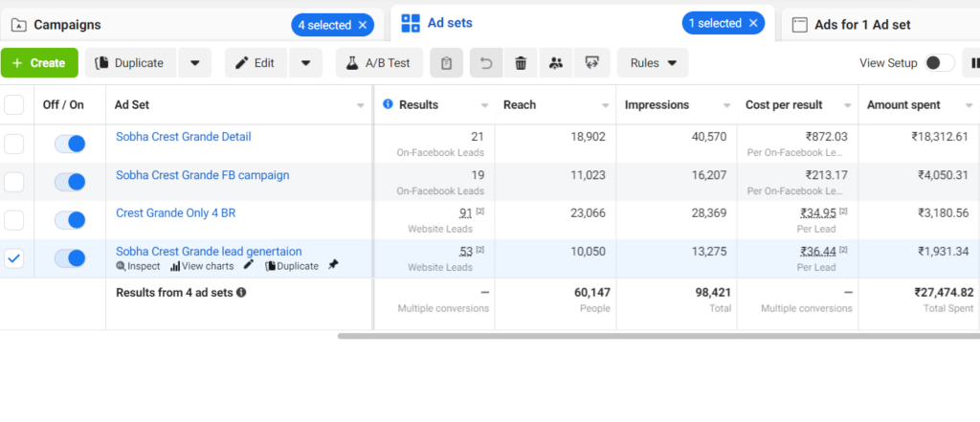980x422 pixels.
Task: Click the clipboard paste icon
Action: pos(446,62)
